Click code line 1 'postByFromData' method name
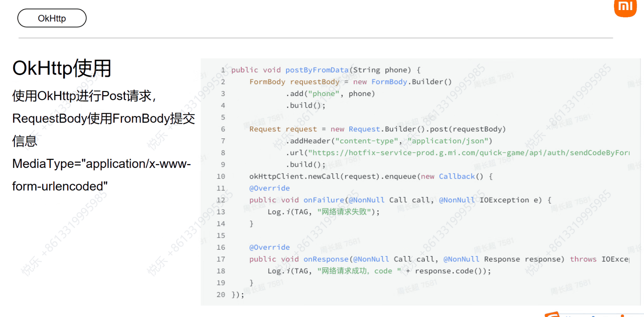This screenshot has width=644, height=317. (x=317, y=70)
